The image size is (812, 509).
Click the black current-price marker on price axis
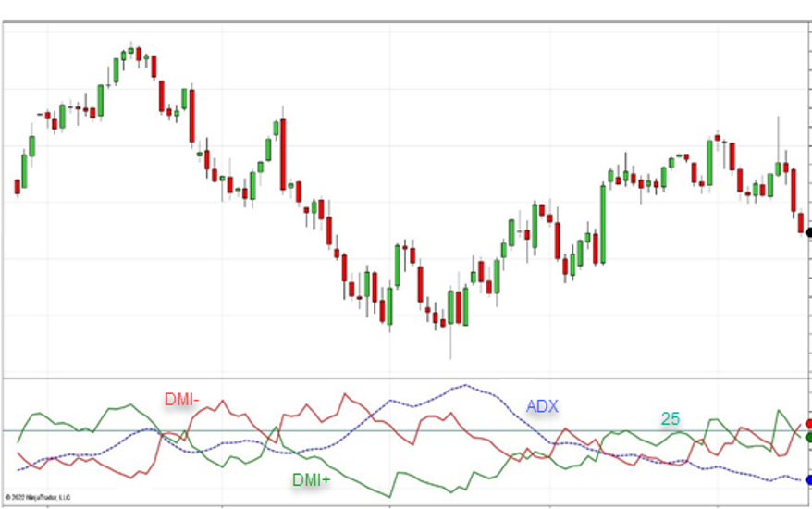[808, 232]
